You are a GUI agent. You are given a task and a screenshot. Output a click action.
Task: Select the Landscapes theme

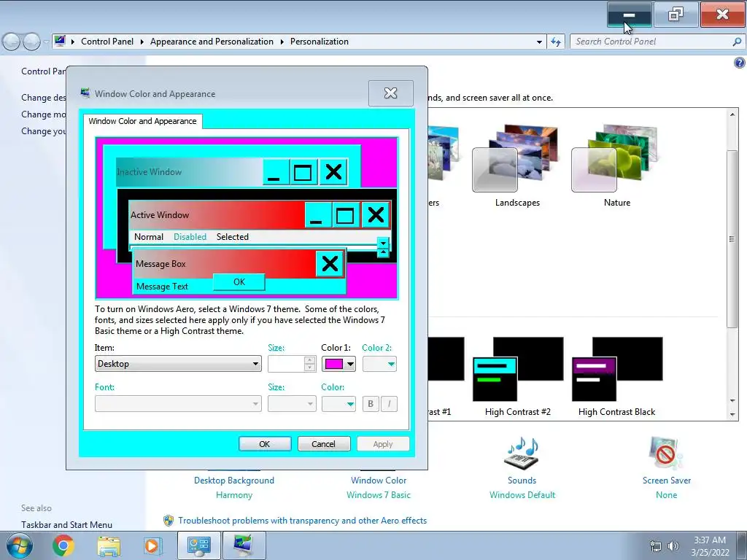[x=517, y=166]
